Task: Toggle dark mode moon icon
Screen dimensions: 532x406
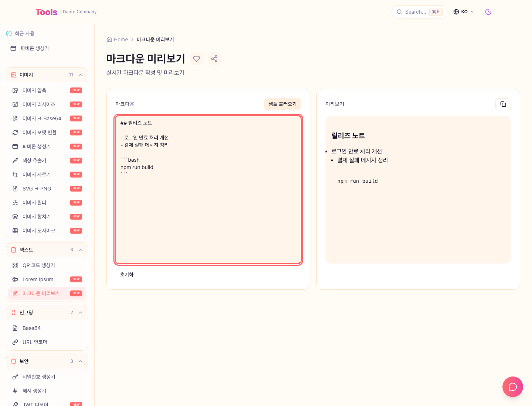Action: click(x=488, y=12)
